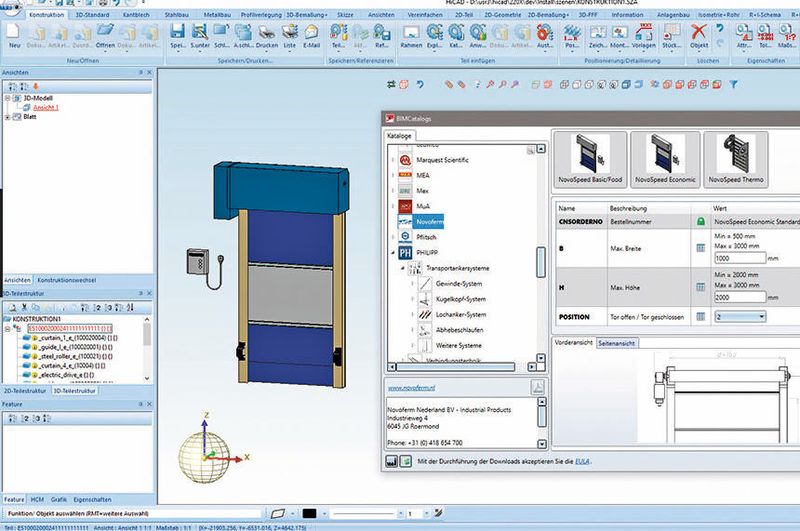Send drawing via the E-Mail icon

click(x=311, y=32)
